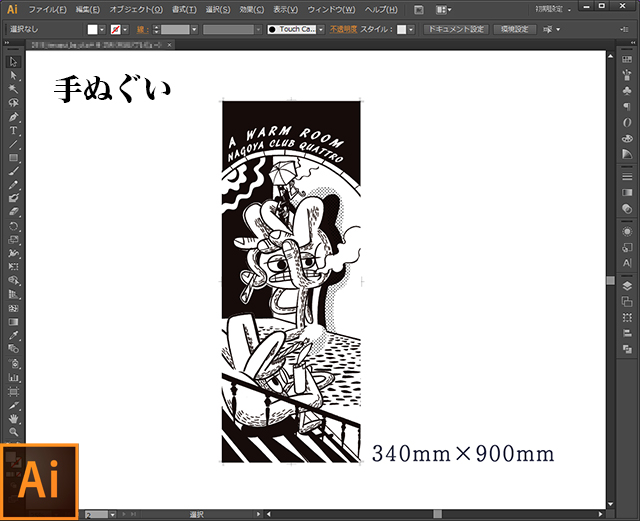Open the ファイル(F) menu
The image size is (640, 521).
pyautogui.click(x=47, y=9)
